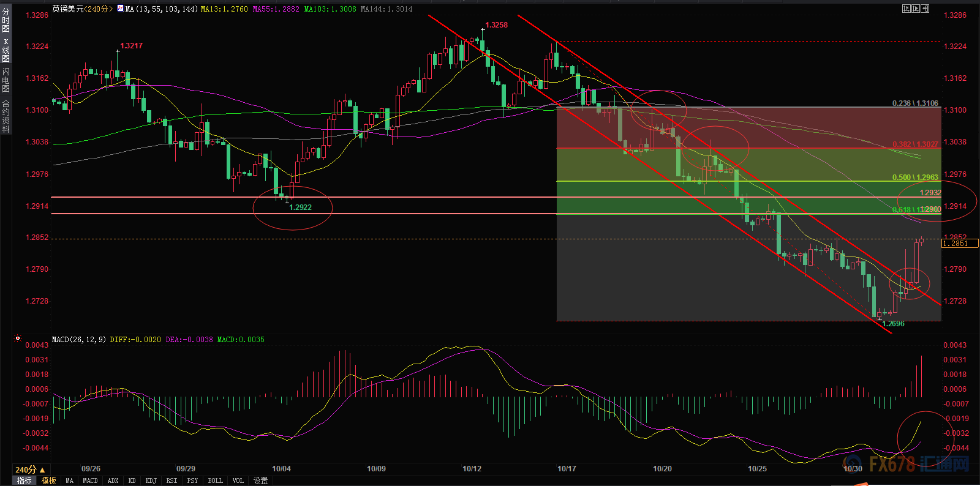This screenshot has height=486, width=980.
Task: Click the chart jump-to-start icon at top right
Action: 907,9
